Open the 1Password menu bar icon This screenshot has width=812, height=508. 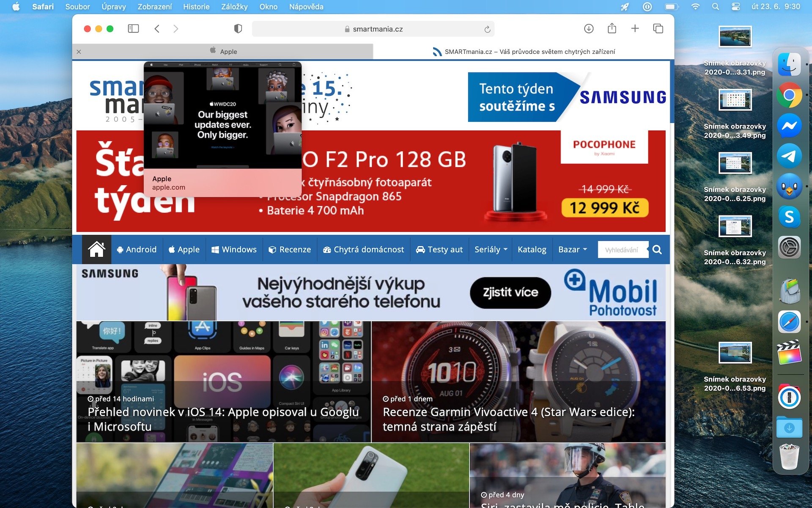point(647,7)
